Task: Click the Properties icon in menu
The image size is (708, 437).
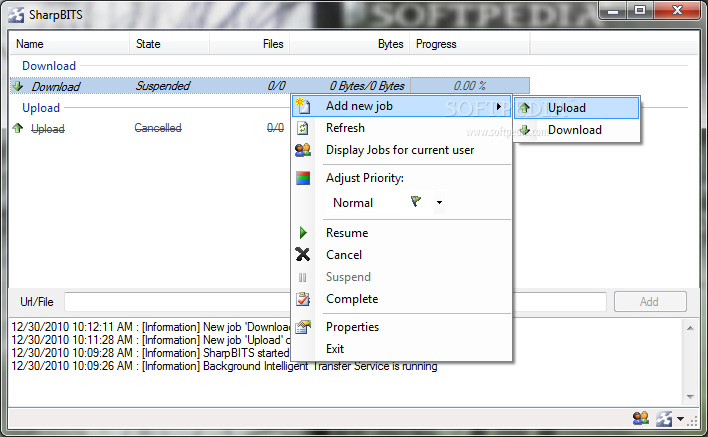Action: coord(303,327)
